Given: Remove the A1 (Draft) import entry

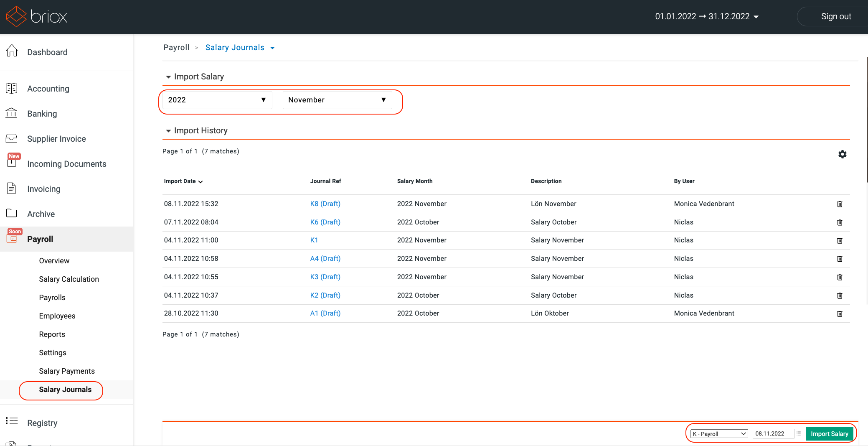Looking at the screenshot, I should 840,313.
